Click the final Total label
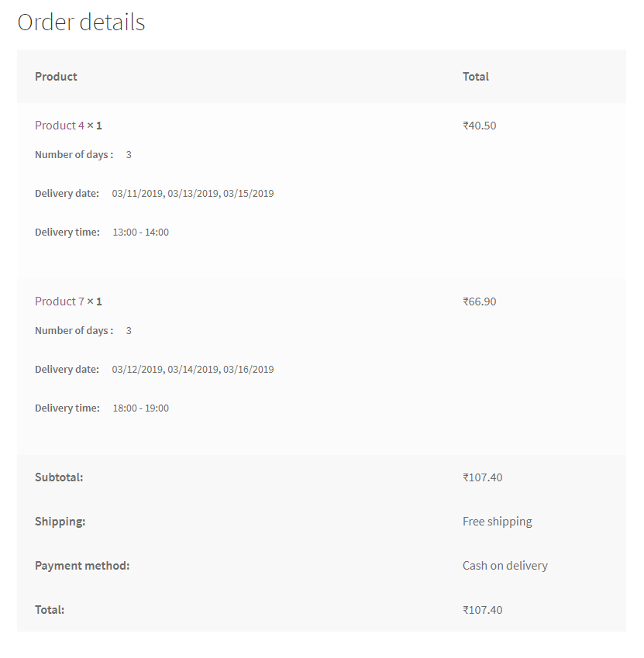Screen dimensions: 644x658 tap(50, 610)
